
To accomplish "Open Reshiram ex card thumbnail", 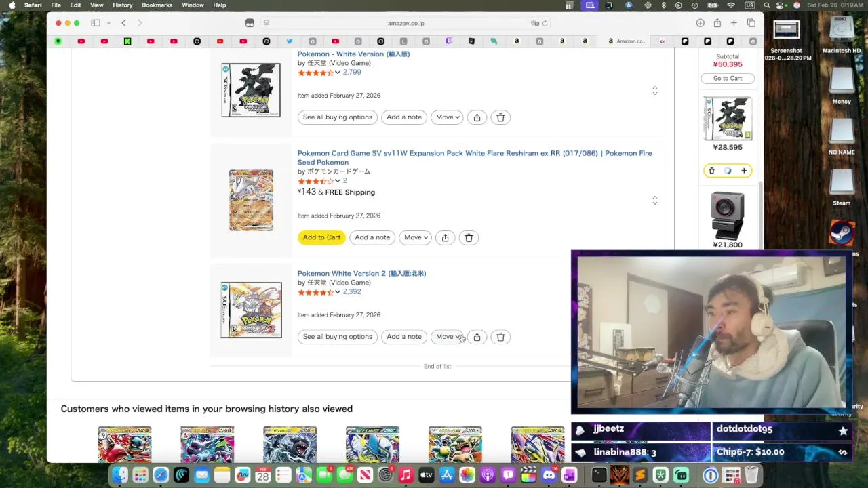I will tap(251, 200).
